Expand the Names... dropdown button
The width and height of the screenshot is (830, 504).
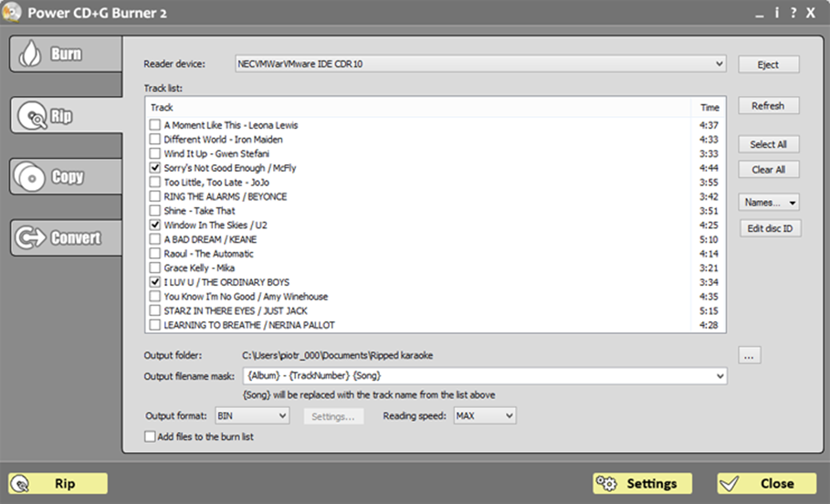[769, 202]
